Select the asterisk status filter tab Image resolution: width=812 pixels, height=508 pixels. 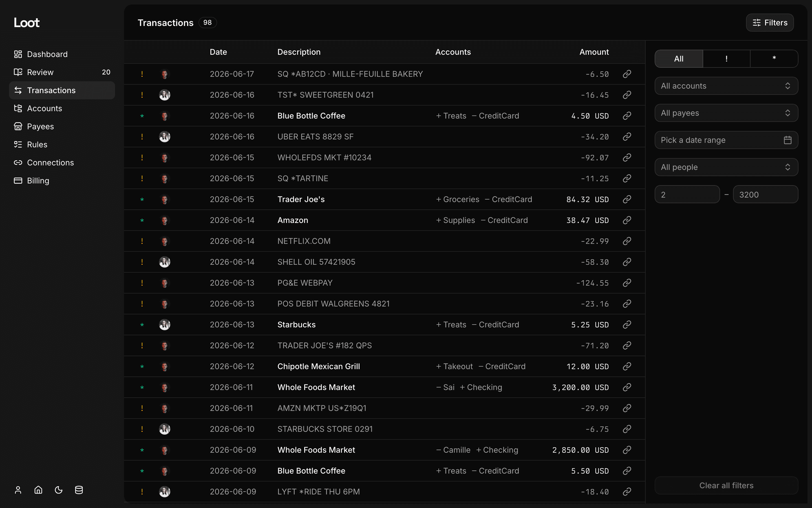click(x=774, y=59)
